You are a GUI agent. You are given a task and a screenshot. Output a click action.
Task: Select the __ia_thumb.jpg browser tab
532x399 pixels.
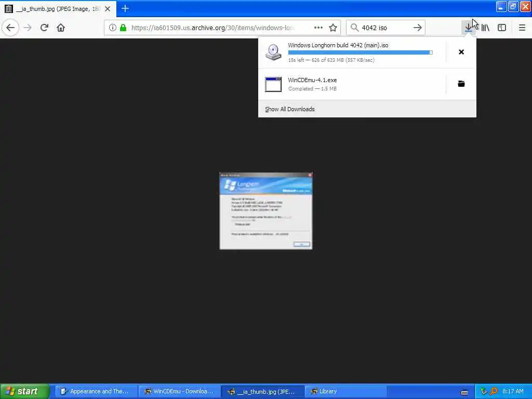58,9
